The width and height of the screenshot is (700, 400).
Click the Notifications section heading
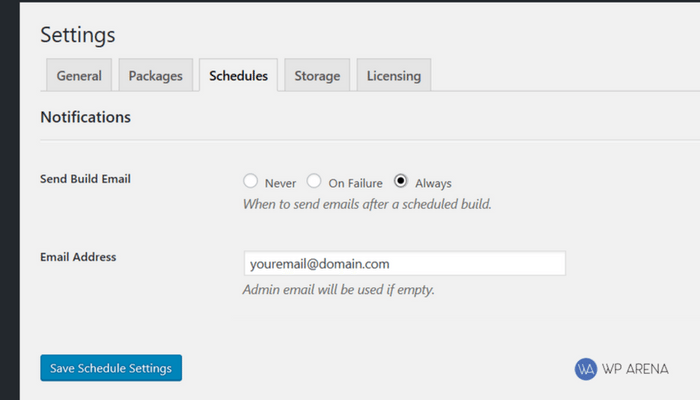coord(85,117)
